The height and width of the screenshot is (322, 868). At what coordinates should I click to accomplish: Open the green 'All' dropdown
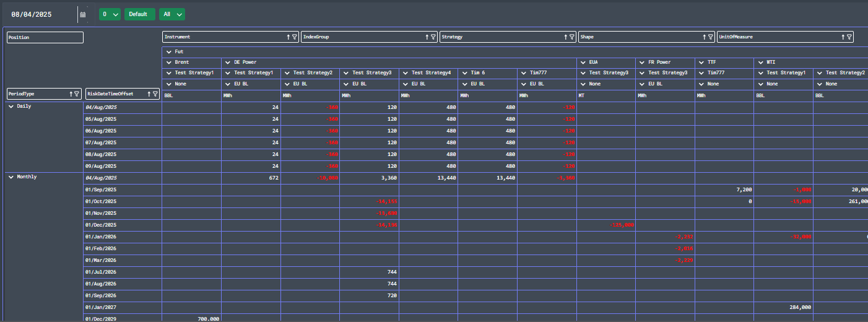(171, 14)
